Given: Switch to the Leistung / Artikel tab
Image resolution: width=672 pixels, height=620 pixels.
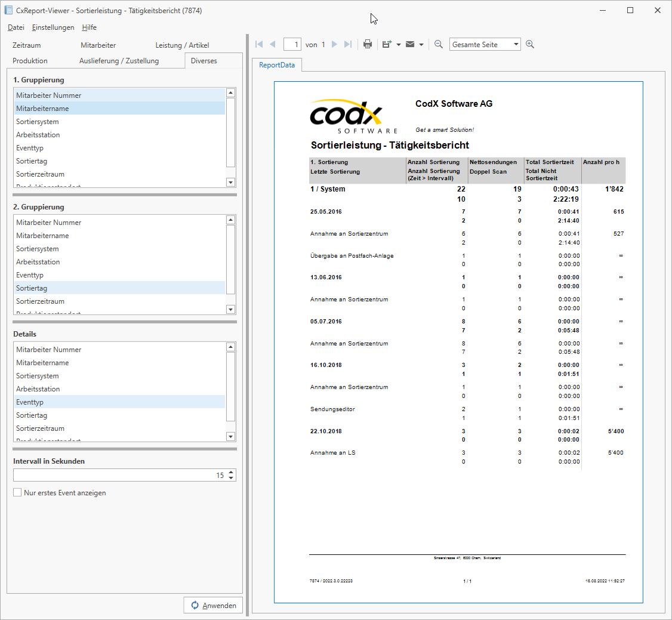Looking at the screenshot, I should 182,45.
